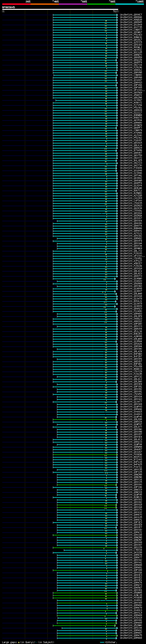Click UniRef100_Q9SCB3 label
146x644 pixels.
pyautogui.click(x=131, y=45)
